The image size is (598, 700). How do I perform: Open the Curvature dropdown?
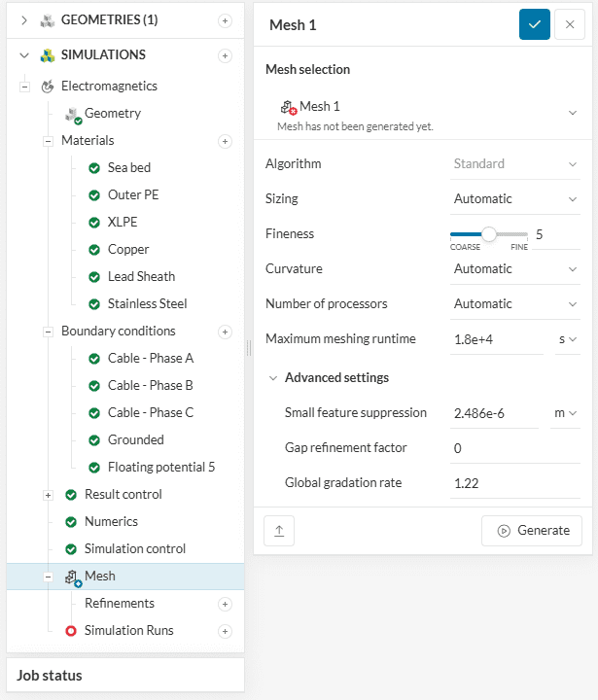[515, 269]
